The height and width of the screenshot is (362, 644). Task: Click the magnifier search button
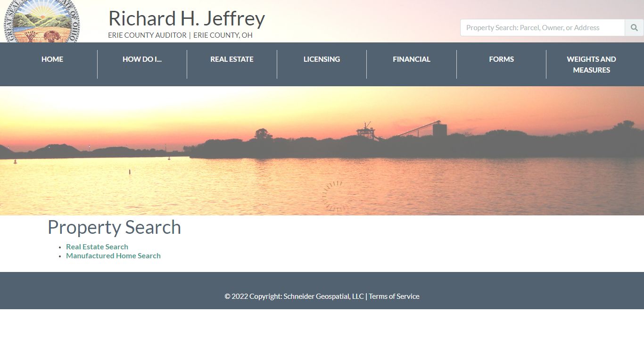pos(634,28)
